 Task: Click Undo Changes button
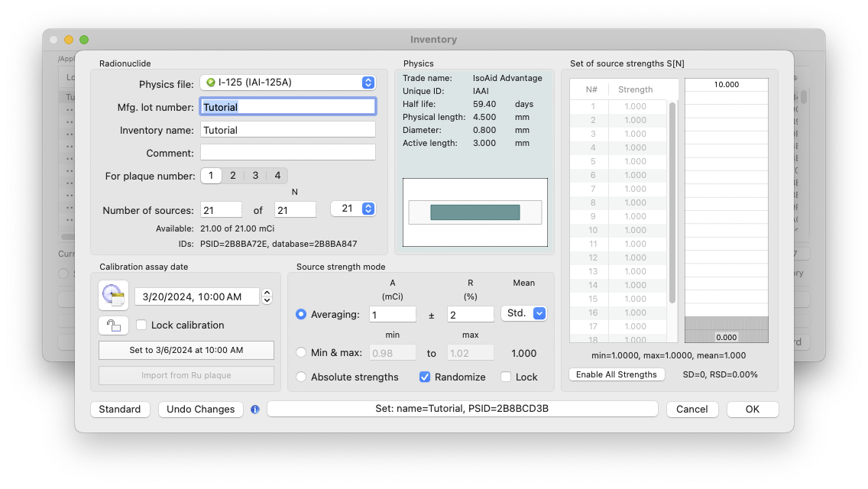click(x=200, y=410)
